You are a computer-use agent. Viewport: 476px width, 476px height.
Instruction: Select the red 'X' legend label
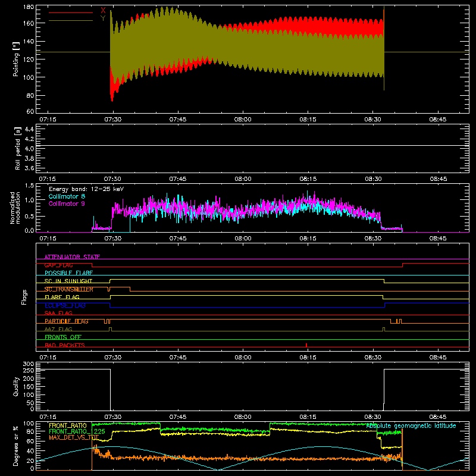pos(103,11)
